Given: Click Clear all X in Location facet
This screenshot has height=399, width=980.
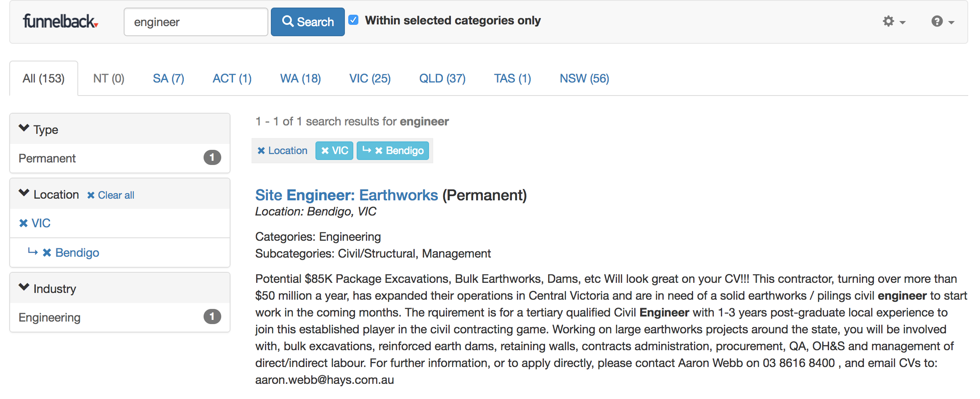Looking at the screenshot, I should 91,195.
